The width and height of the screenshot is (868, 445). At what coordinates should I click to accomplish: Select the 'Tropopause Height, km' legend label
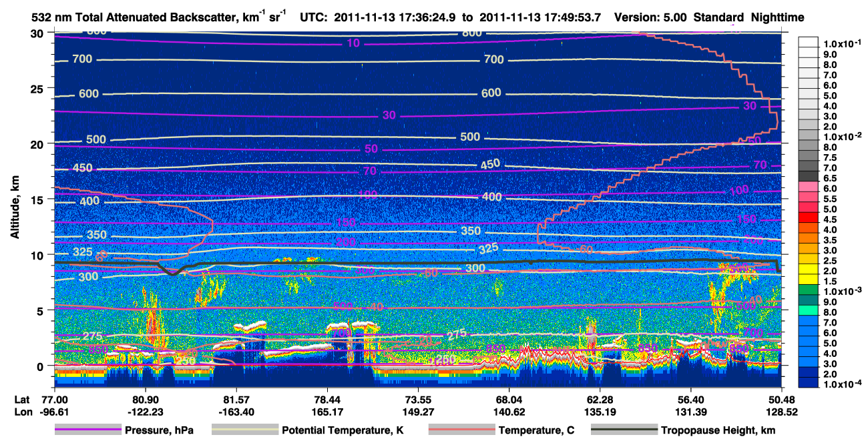tap(718, 431)
